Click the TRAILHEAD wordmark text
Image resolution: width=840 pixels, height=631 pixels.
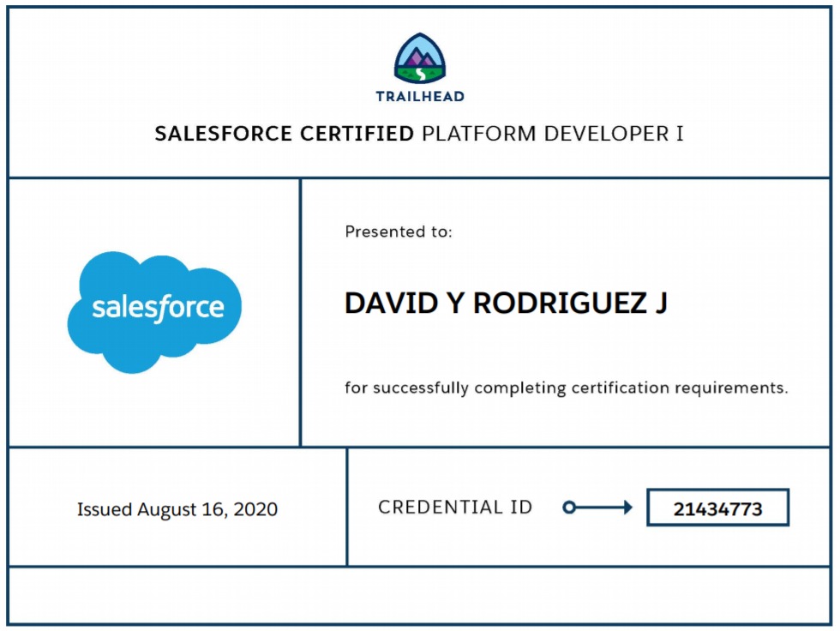tap(420, 97)
